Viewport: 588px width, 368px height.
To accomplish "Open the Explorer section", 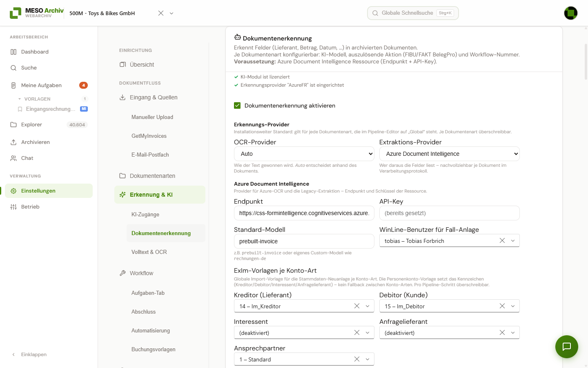I will click(x=49, y=125).
